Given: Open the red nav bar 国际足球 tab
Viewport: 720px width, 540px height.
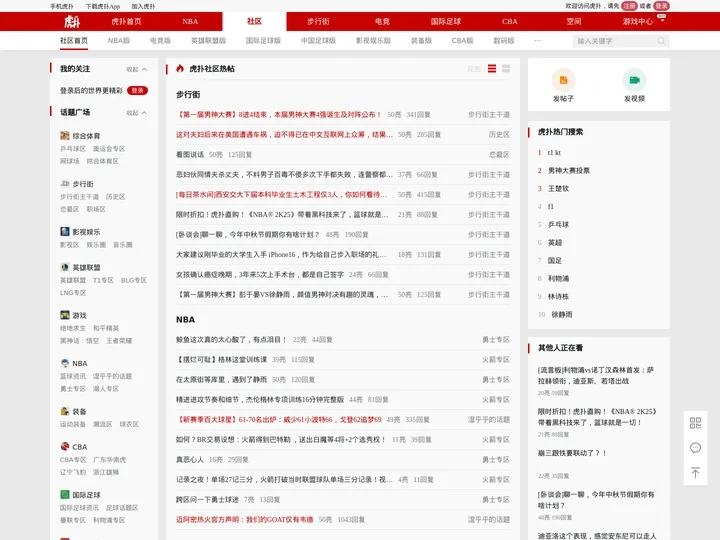Looking at the screenshot, I should 446,22.
